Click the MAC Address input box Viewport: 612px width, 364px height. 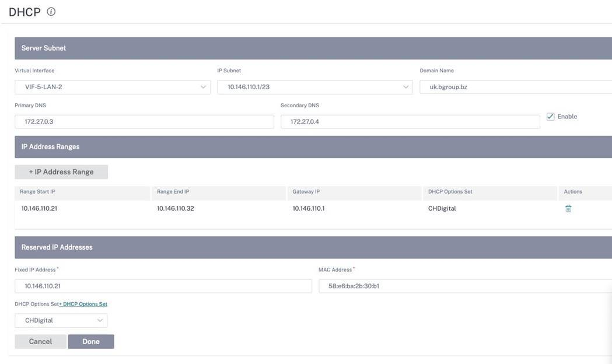(465, 286)
